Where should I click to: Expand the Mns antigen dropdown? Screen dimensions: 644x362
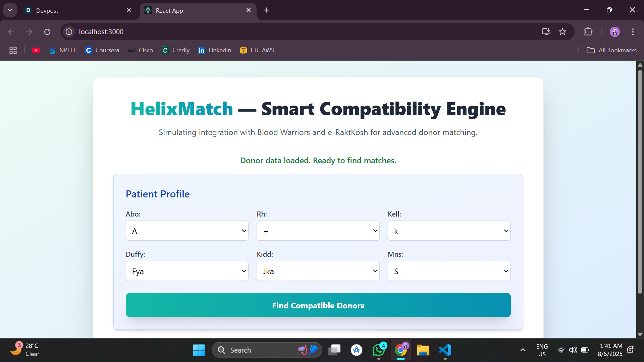(449, 271)
